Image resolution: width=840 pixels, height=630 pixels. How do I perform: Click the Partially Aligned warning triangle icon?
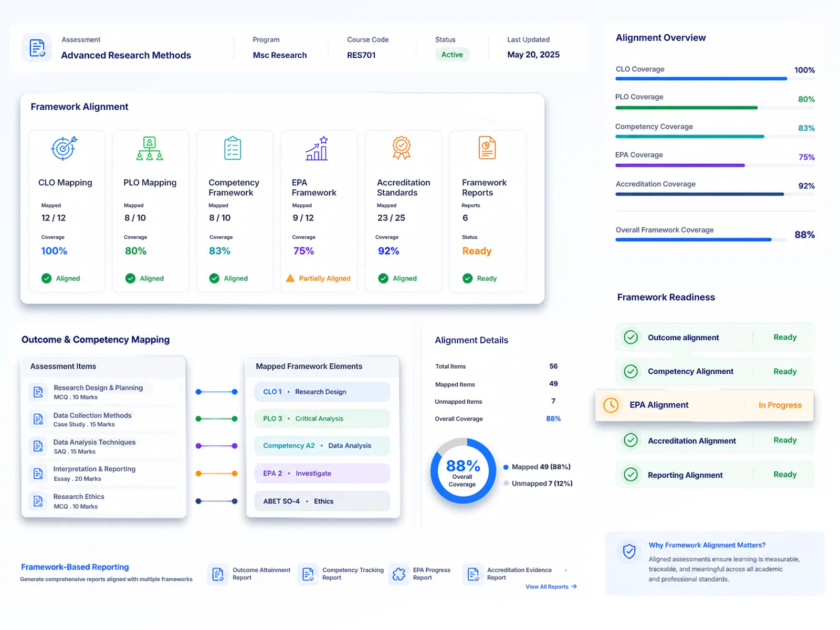290,278
